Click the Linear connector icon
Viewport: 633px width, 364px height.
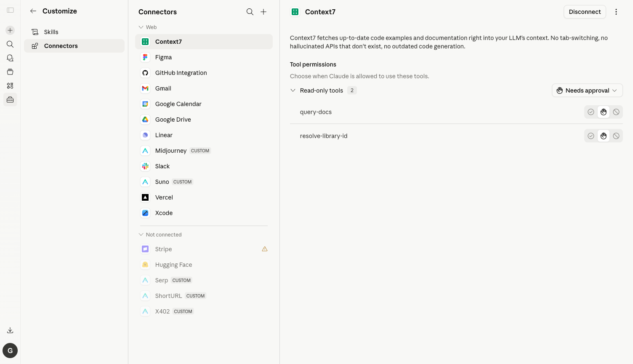coord(145,135)
